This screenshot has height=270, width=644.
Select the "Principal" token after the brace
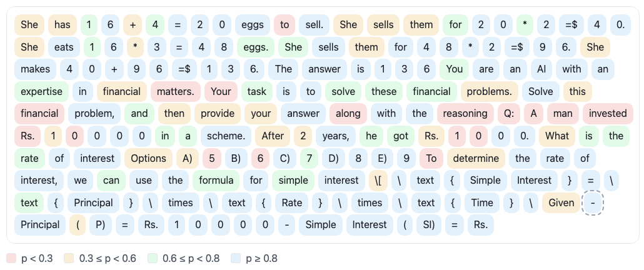coord(93,202)
